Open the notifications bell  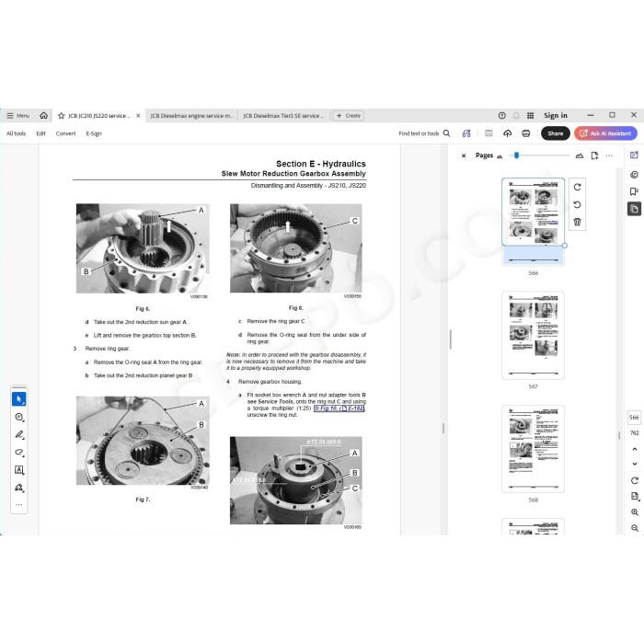point(516,116)
